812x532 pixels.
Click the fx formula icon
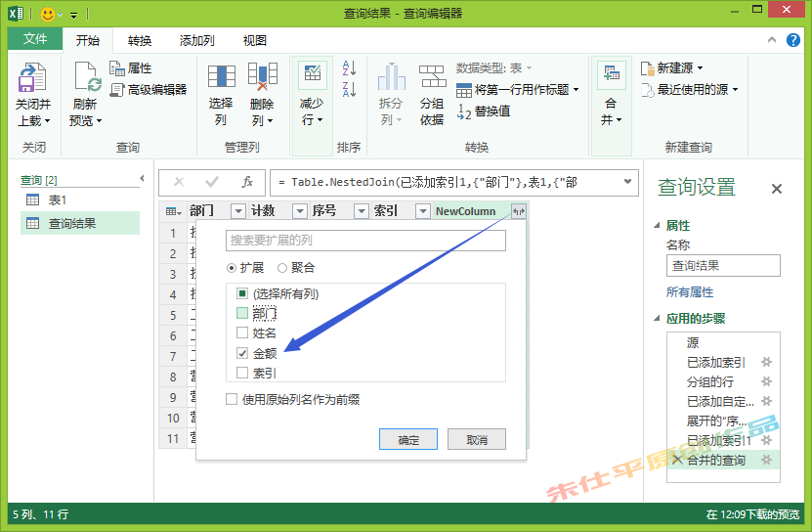click(x=247, y=182)
